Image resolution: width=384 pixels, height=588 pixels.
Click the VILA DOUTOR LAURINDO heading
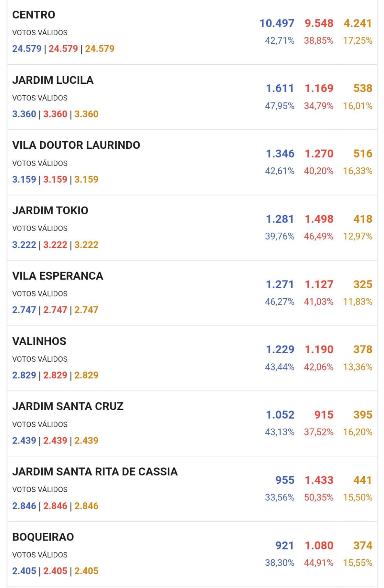[x=76, y=145]
